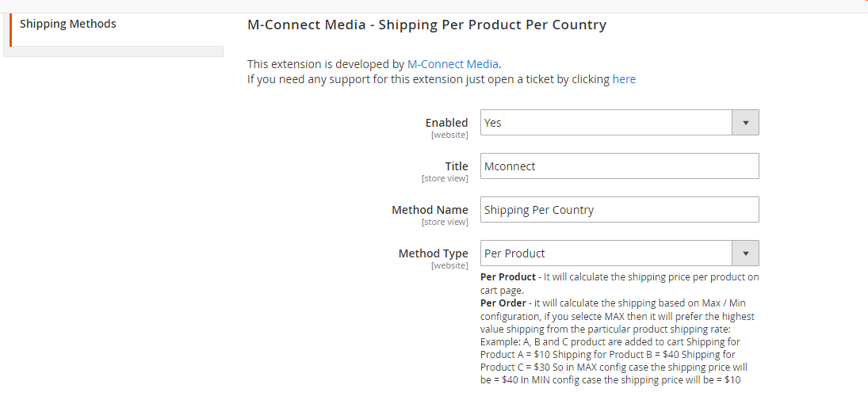
Task: Open the Method Type select showing Per Product
Action: (x=606, y=253)
